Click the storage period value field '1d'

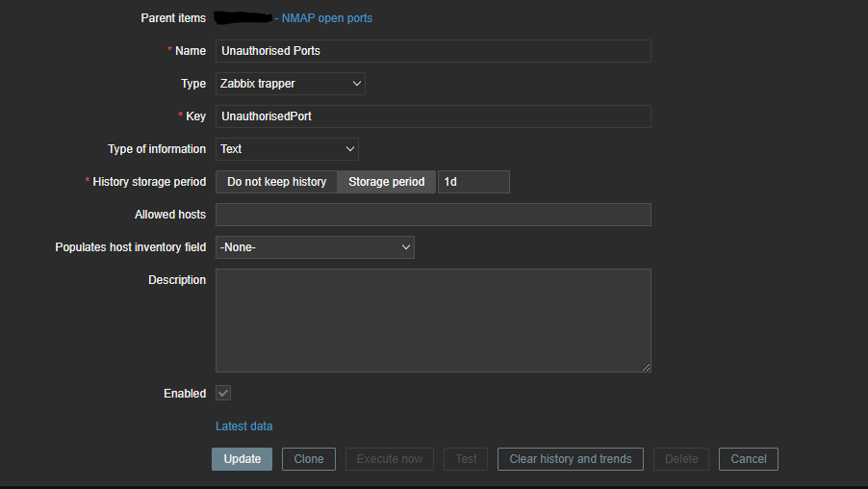[x=473, y=182]
